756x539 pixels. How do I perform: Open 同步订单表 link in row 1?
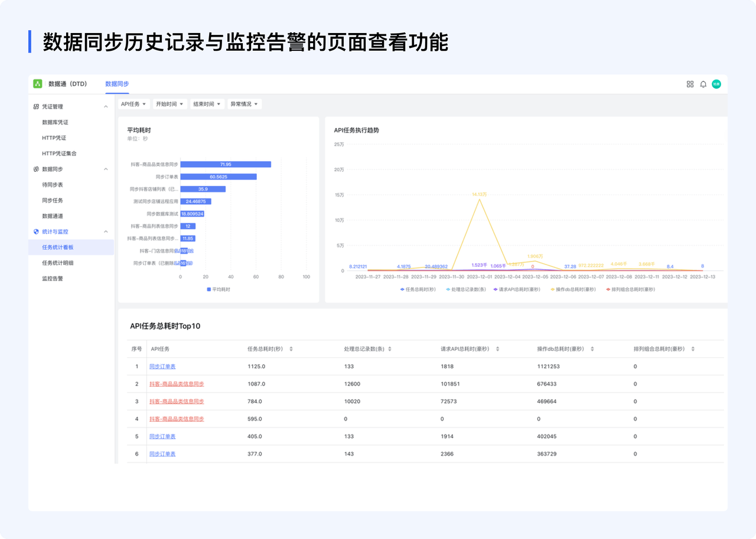162,367
